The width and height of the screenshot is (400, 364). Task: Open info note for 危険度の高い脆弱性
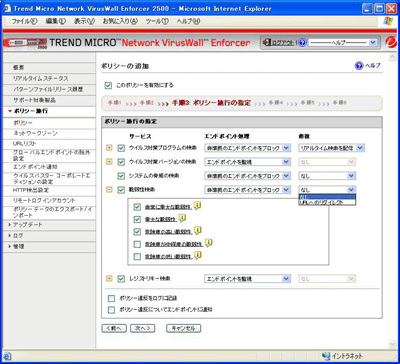tap(198, 231)
